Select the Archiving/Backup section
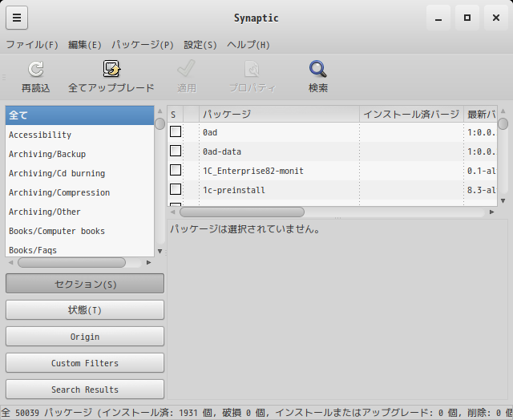This screenshot has width=513, height=420. [x=80, y=154]
